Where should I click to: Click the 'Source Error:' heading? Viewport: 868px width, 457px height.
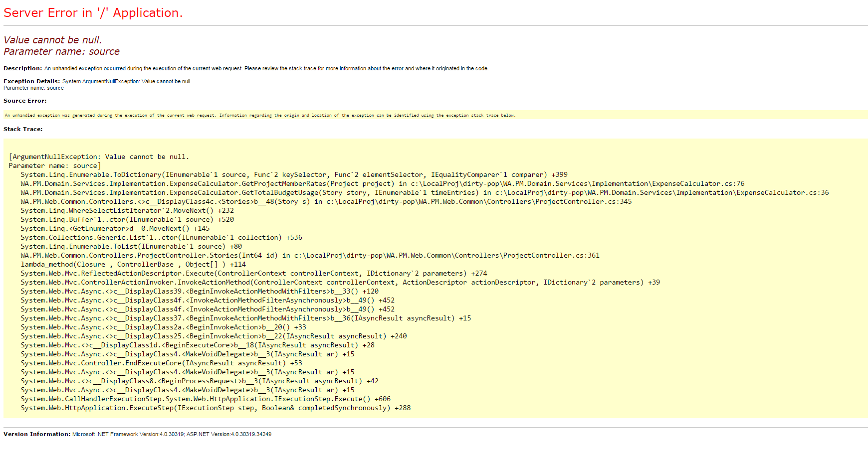tap(25, 101)
